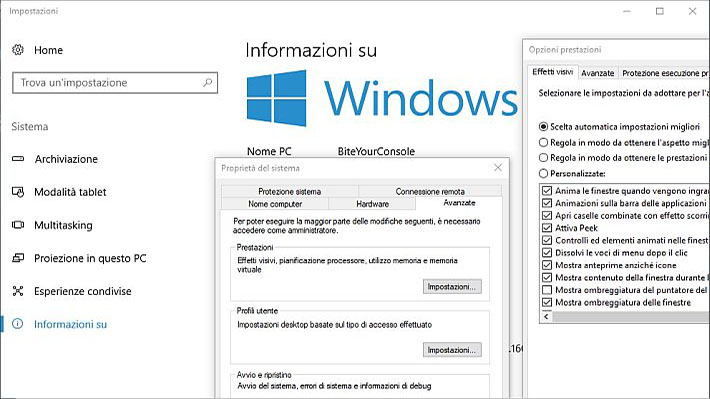710x399 pixels.
Task: Click the search magnifier icon in settings box
Action: tap(207, 82)
